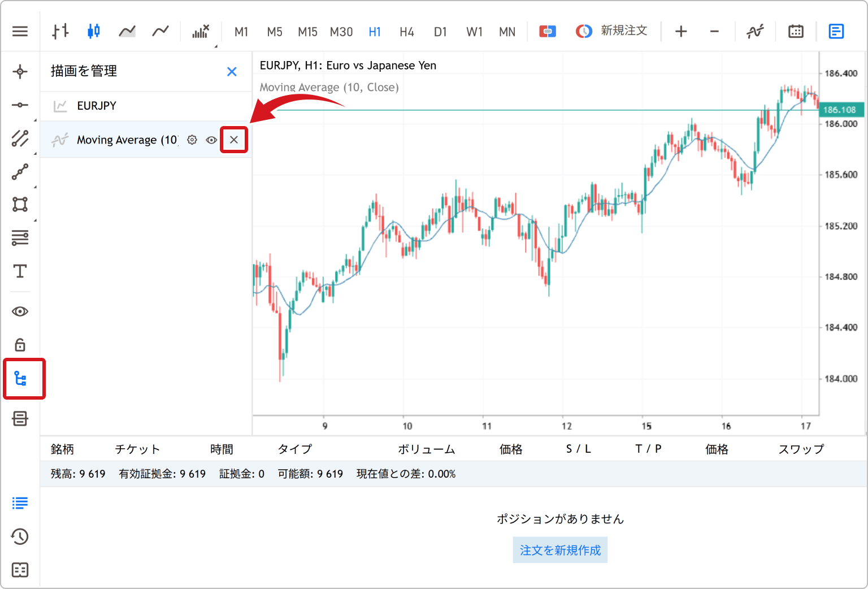The width and height of the screenshot is (868, 589).
Task: Sort by スワップ column header
Action: pos(801,449)
